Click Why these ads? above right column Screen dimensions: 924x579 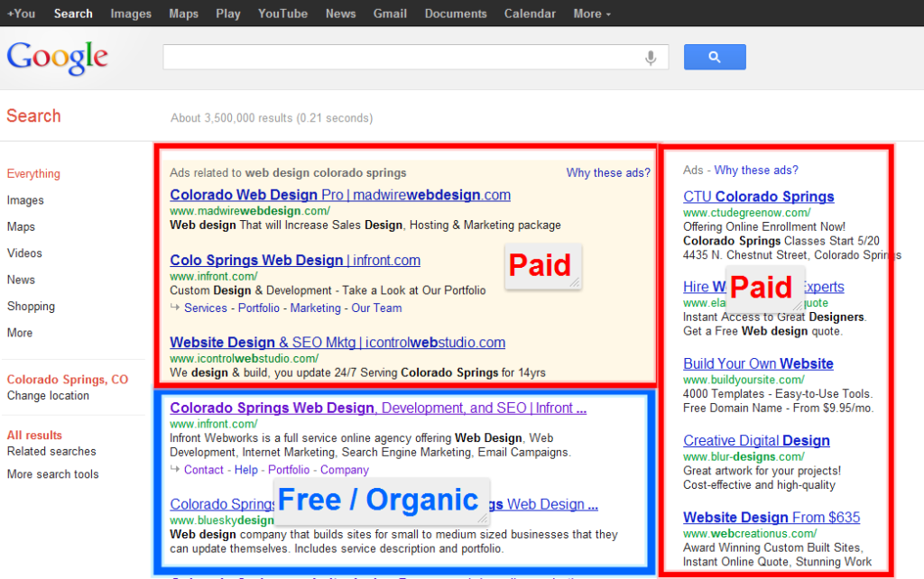(755, 170)
